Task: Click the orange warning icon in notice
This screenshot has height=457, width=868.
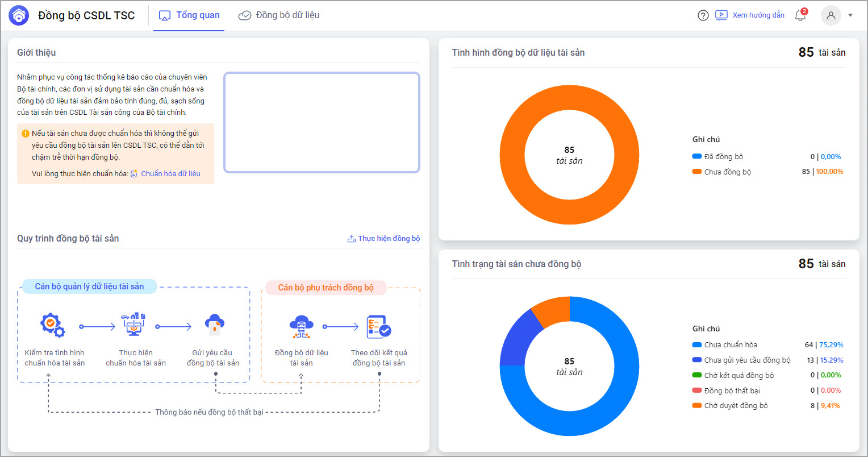Action: point(26,134)
